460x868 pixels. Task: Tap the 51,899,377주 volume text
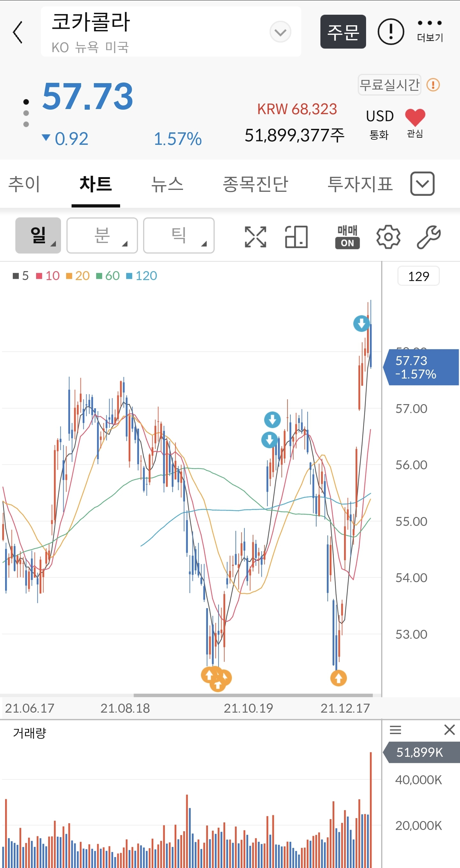coord(295,135)
